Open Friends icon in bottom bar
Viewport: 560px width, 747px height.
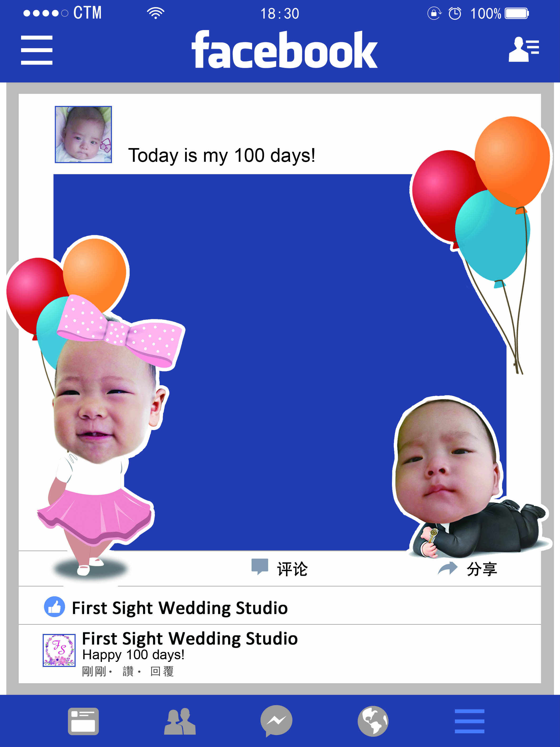pyautogui.click(x=180, y=722)
